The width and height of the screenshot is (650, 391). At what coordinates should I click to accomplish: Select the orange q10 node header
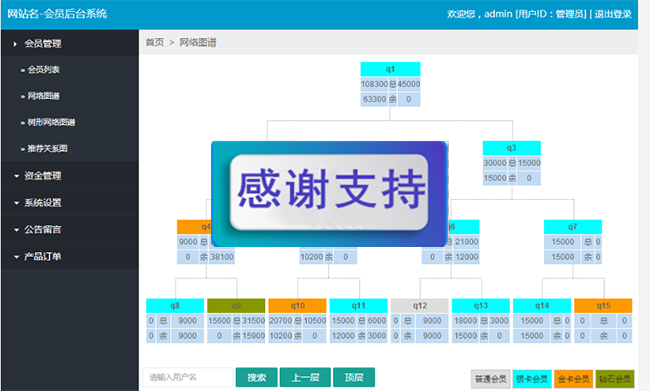(x=298, y=306)
